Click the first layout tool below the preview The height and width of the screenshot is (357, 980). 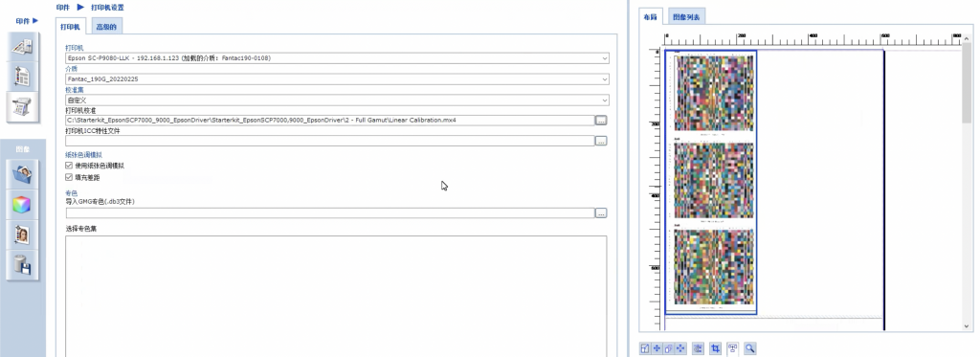(645, 349)
